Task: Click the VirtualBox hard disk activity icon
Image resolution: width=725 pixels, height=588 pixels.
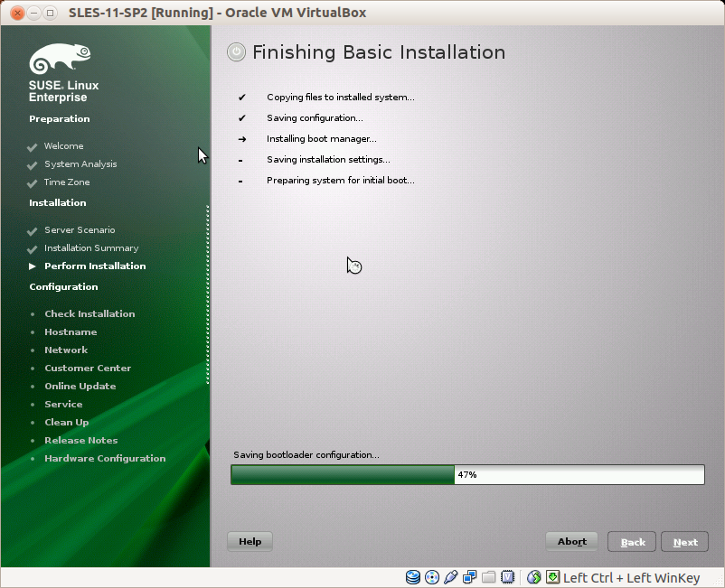Action: (x=413, y=577)
